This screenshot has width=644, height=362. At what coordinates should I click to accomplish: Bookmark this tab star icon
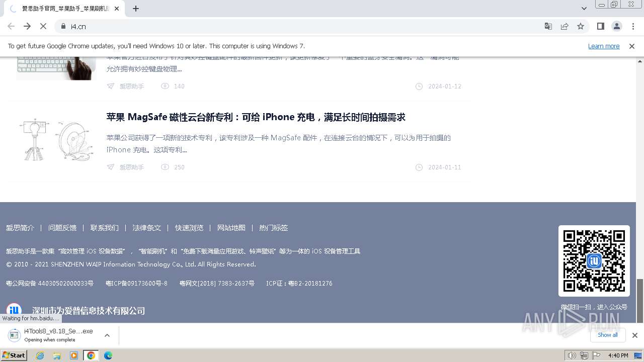coord(581,26)
